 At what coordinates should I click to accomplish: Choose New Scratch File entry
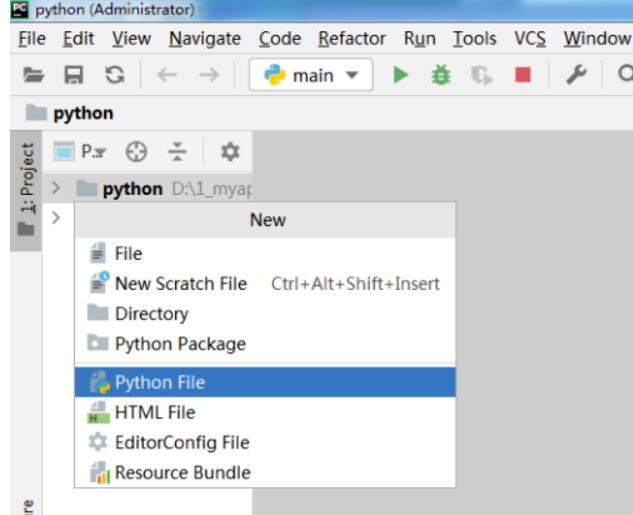click(x=265, y=283)
